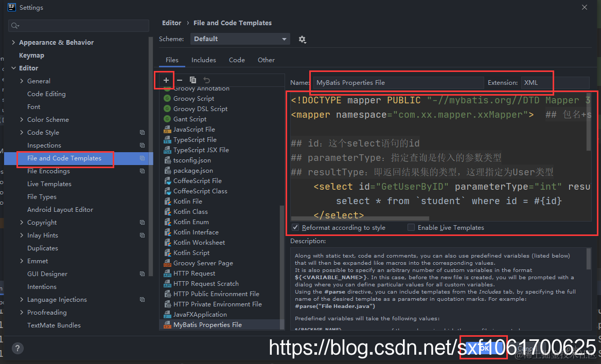
Task: Click project-level icon beside Copyright
Action: pos(142,223)
